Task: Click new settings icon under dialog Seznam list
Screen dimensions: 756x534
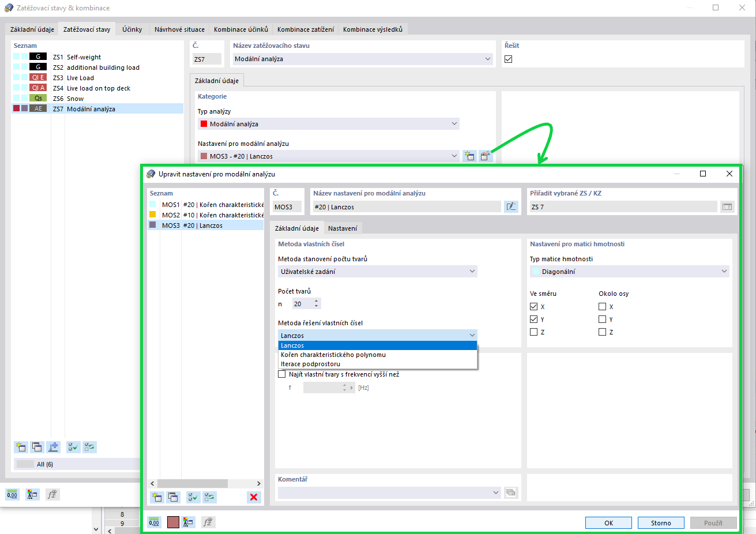Action: click(156, 497)
